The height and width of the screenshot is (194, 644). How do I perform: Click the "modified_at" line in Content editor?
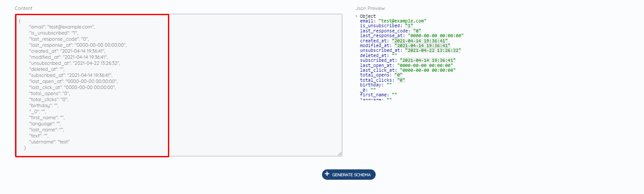[x=68, y=57]
